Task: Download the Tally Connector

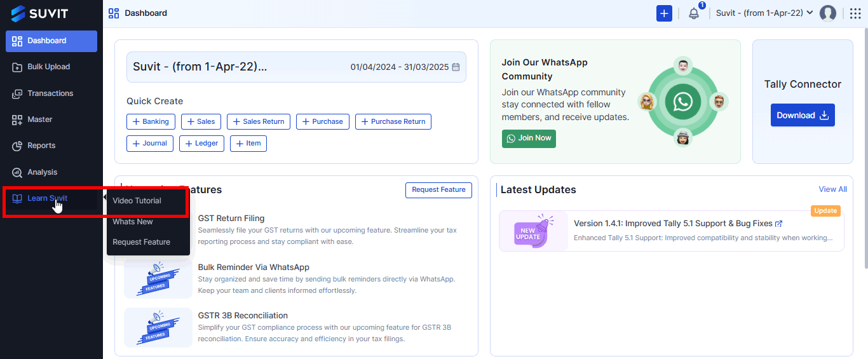Action: click(x=803, y=115)
